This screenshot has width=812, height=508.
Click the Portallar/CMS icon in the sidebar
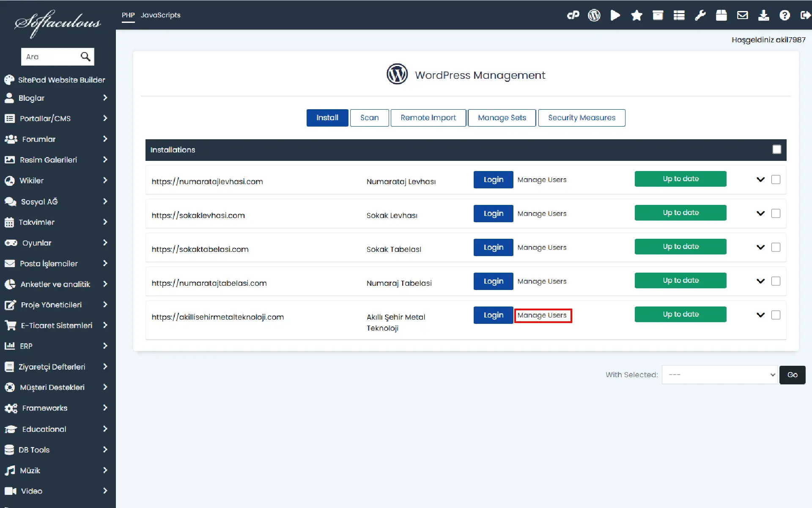tap(10, 119)
